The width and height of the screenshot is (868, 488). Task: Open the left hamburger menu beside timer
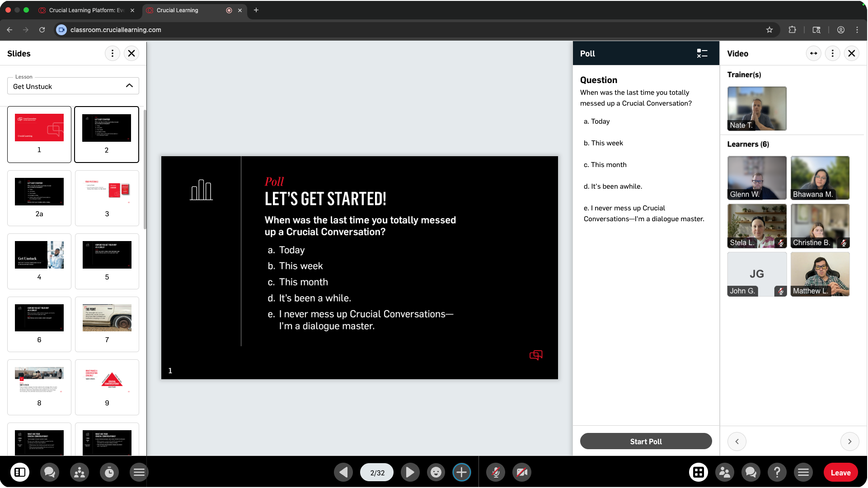coord(139,472)
